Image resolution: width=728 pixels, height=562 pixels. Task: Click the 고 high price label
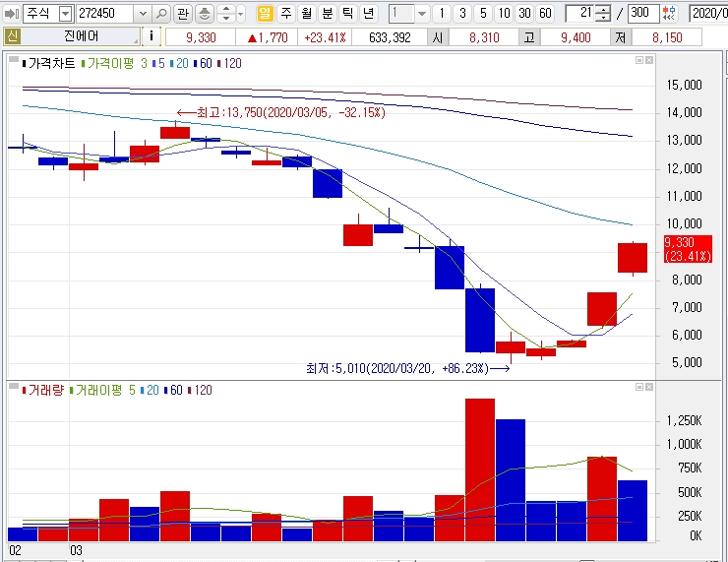pos(529,37)
